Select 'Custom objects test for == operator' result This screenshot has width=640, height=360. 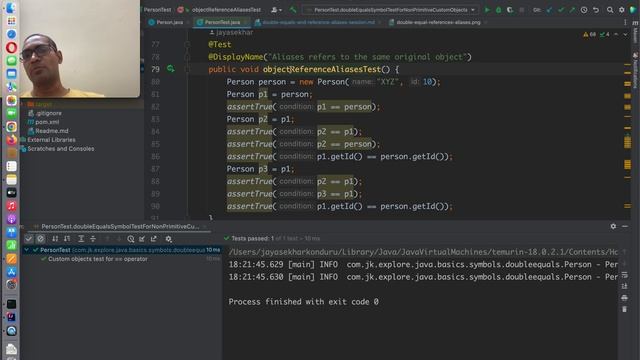[x=98, y=259]
